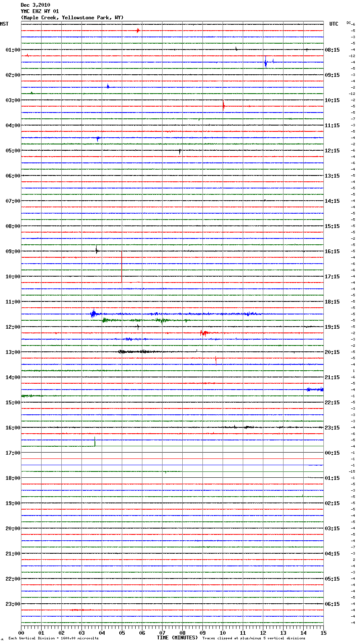
Task: Click the 'UTC' column heading
Action: (x=334, y=24)
